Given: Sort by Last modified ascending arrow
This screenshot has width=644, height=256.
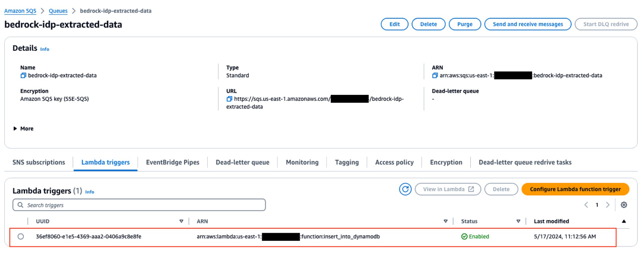Looking at the screenshot, I should (x=624, y=221).
